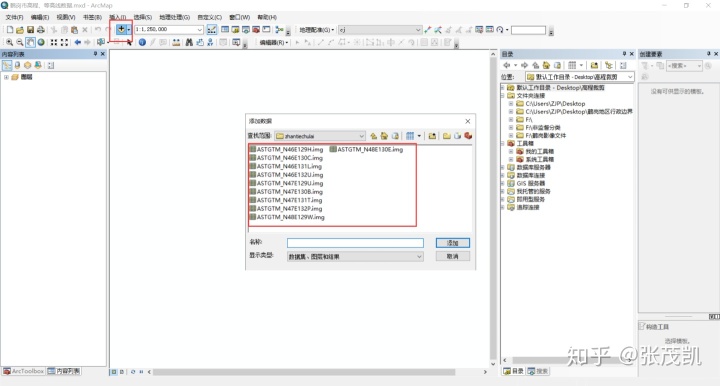The height and width of the screenshot is (386, 720).
Task: Click the red Toolbox icon in Add Data dialog
Action: click(468, 136)
